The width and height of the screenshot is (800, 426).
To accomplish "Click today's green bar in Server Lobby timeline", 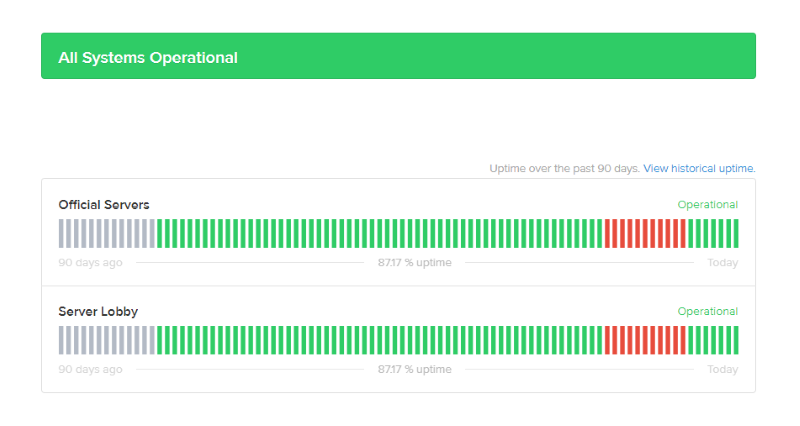I will coord(736,340).
